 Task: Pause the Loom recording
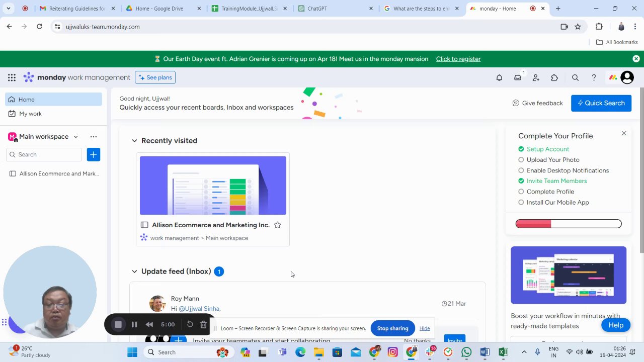tap(134, 324)
